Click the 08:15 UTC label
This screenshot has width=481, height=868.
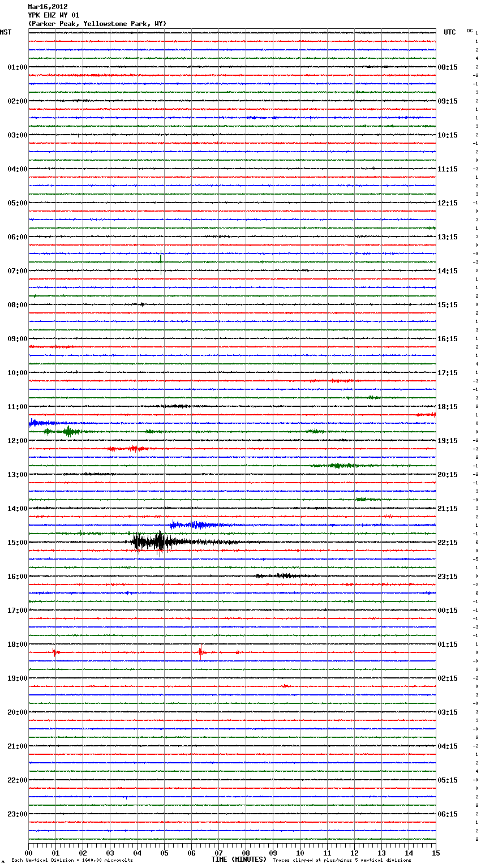[x=448, y=67]
